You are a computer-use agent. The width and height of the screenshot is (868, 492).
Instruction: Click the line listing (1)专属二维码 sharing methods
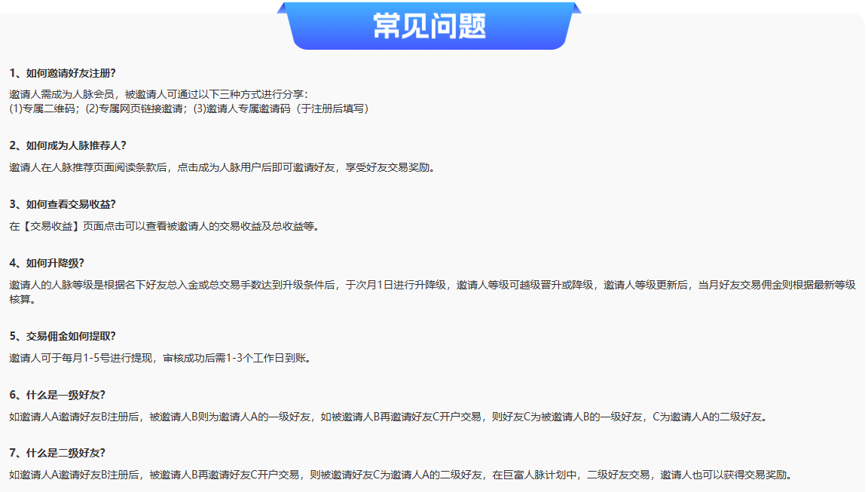(189, 109)
